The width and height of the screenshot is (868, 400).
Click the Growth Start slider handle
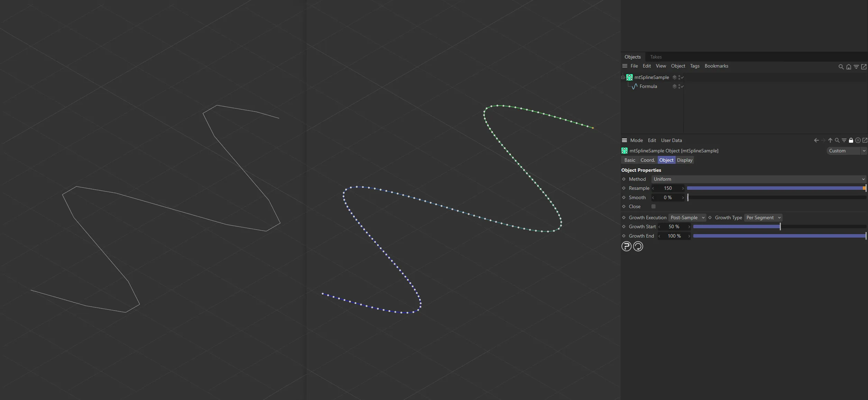point(779,226)
